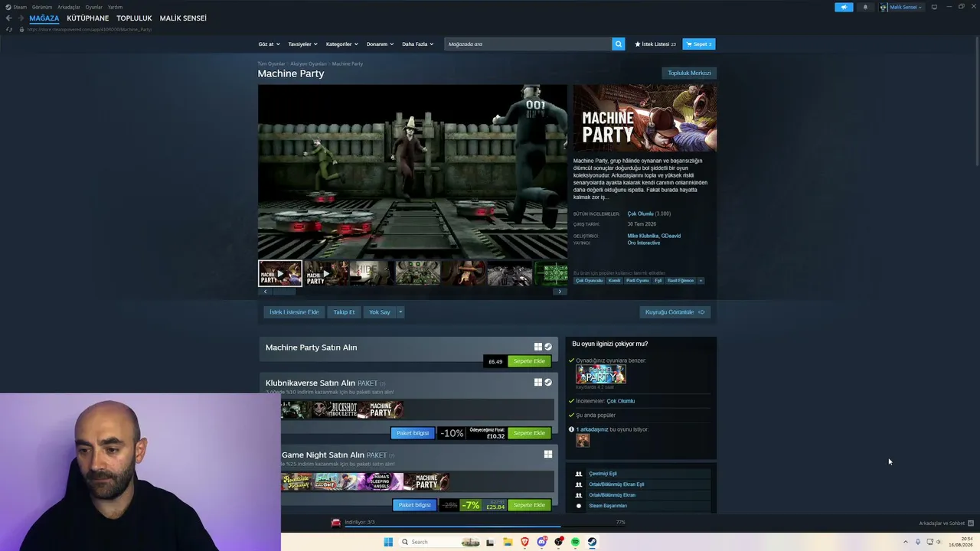Add Klubnikaverse bundle to cart
The height and width of the screenshot is (551, 980).
[529, 433]
